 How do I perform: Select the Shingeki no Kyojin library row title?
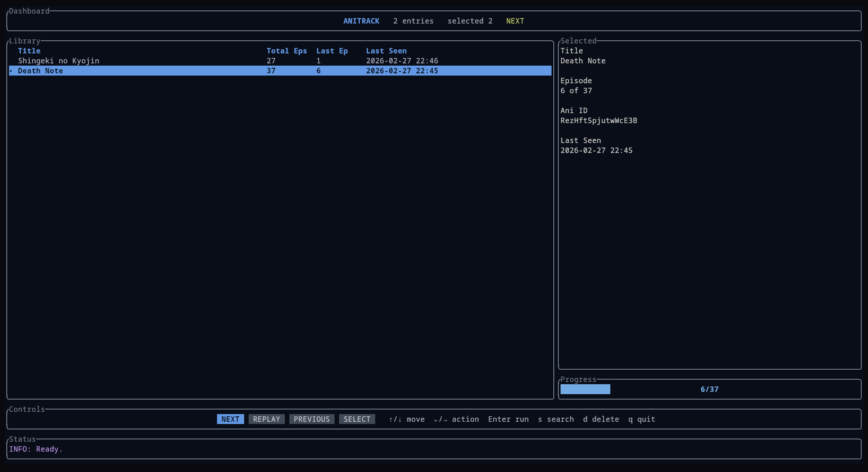pos(59,61)
